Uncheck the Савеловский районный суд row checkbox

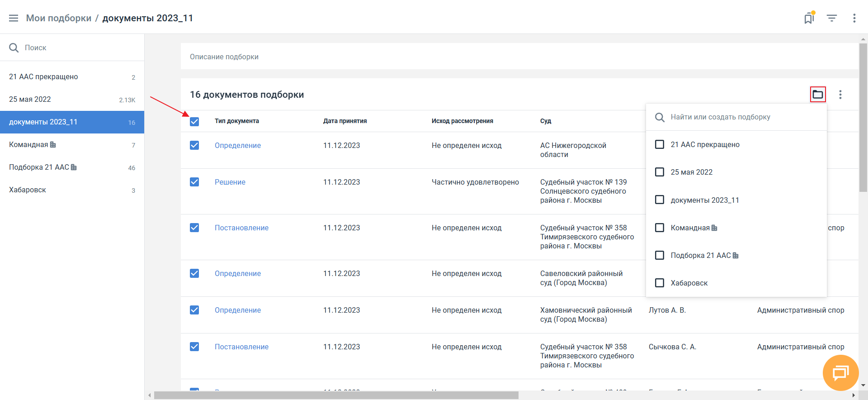(194, 273)
